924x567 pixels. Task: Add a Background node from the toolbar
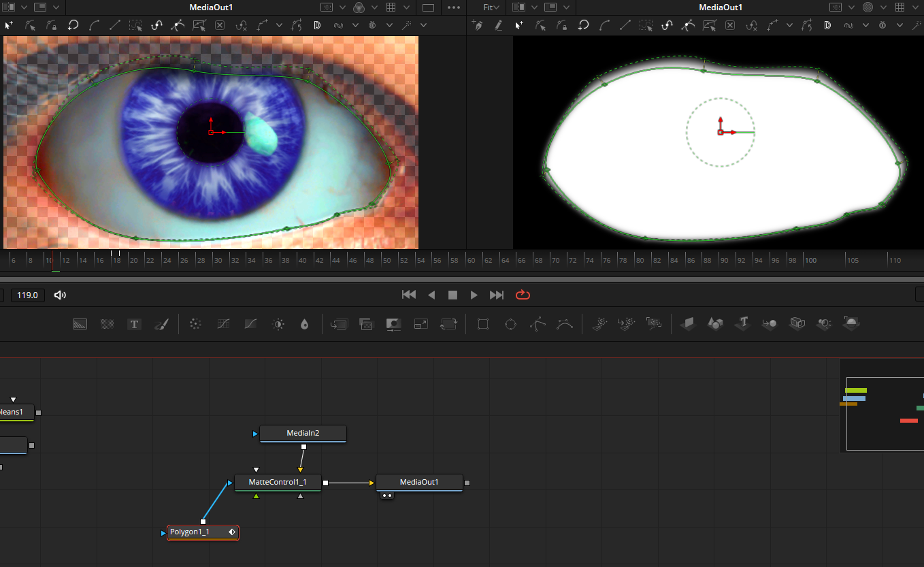[x=80, y=325]
